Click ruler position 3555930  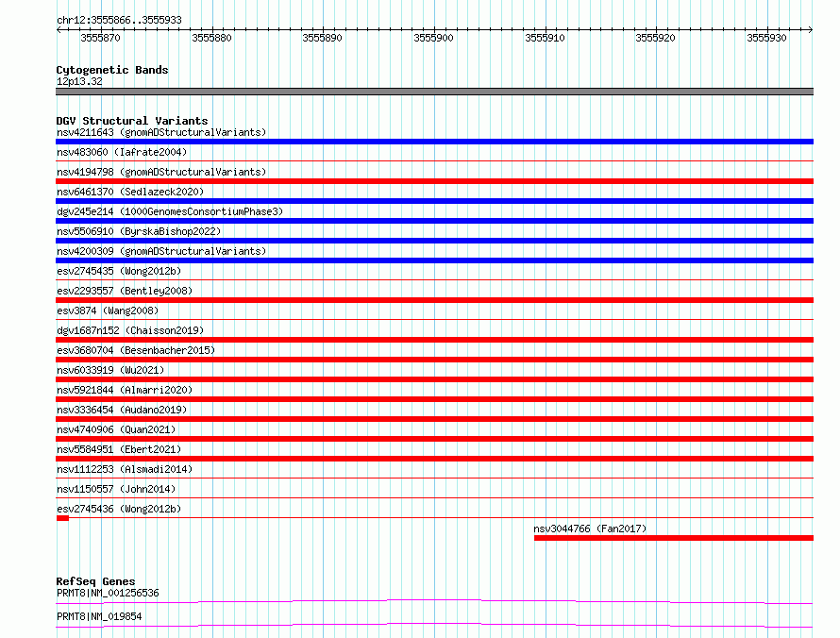pos(766,38)
